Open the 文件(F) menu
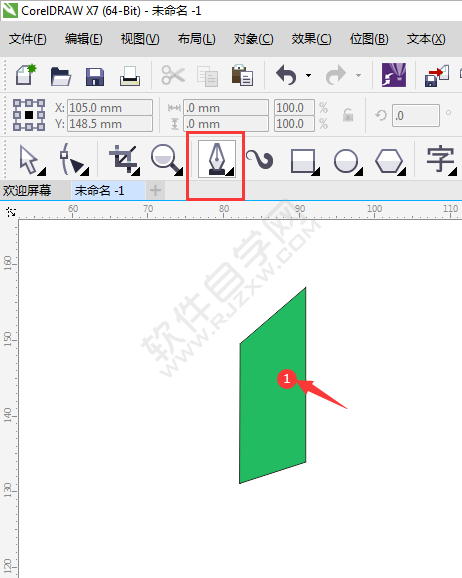 28,39
